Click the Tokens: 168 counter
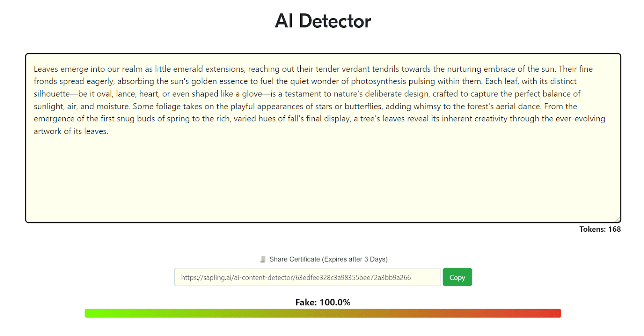Viewport: 644px width, 336px height. click(600, 229)
